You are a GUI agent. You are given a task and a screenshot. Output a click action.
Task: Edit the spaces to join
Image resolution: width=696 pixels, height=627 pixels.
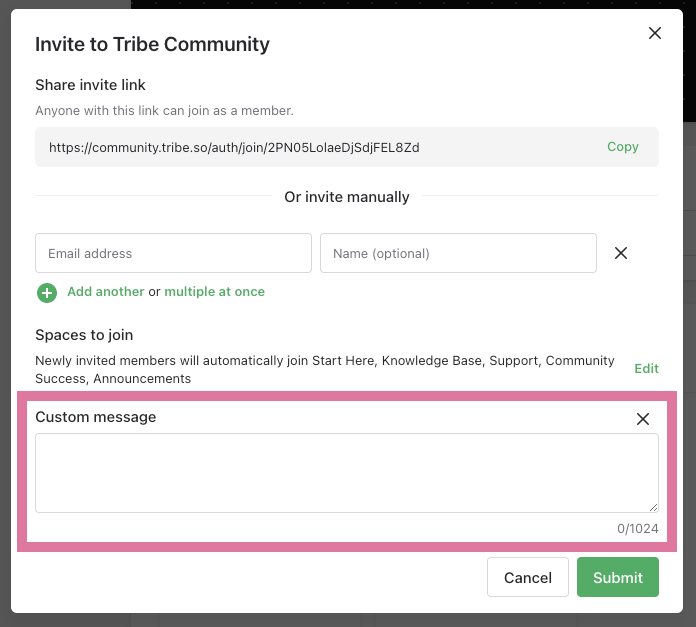point(646,368)
